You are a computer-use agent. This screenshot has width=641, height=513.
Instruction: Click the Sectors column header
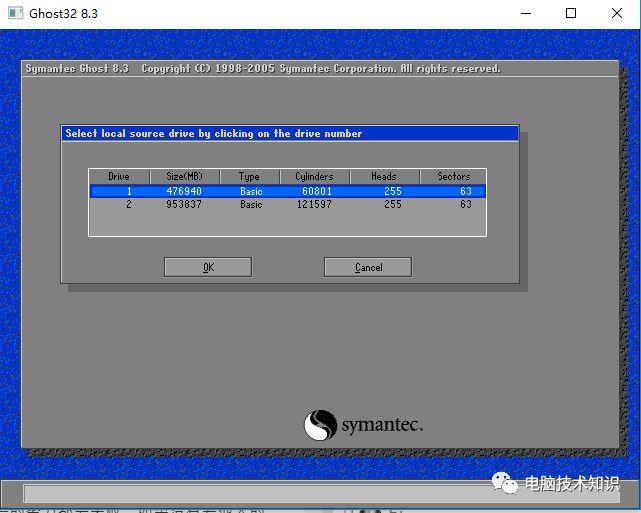click(x=453, y=177)
